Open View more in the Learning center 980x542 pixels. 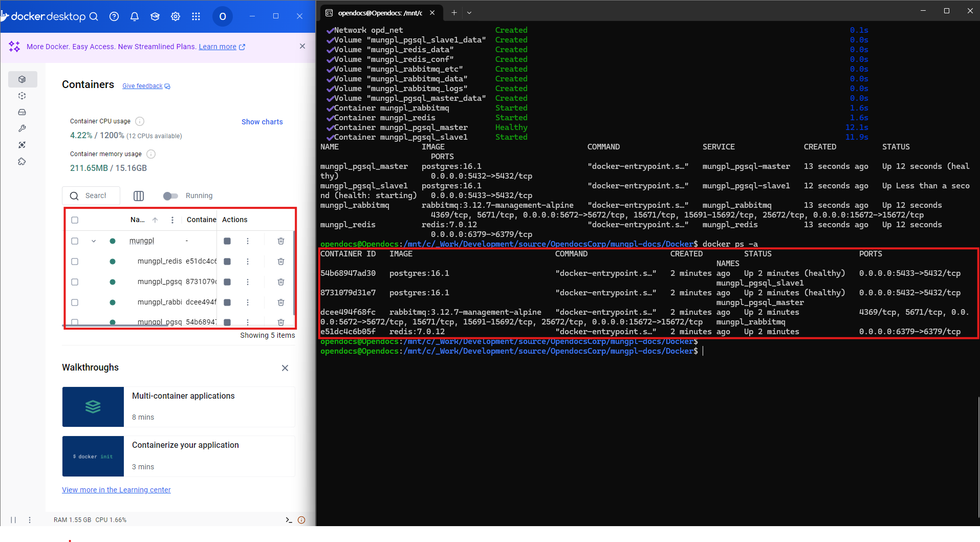click(116, 490)
